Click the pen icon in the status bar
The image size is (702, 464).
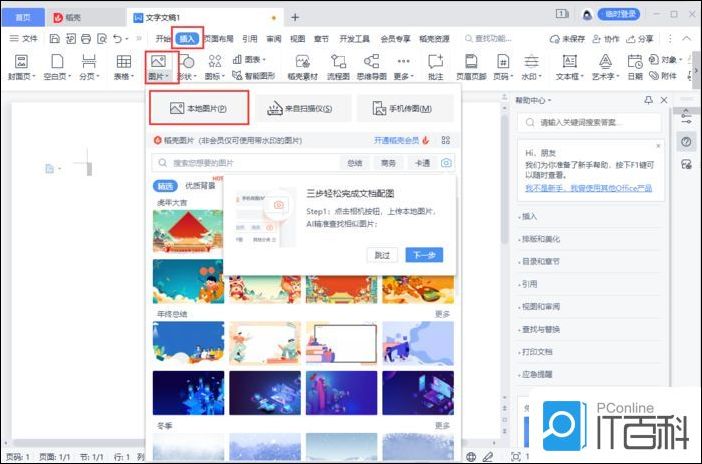(488, 456)
